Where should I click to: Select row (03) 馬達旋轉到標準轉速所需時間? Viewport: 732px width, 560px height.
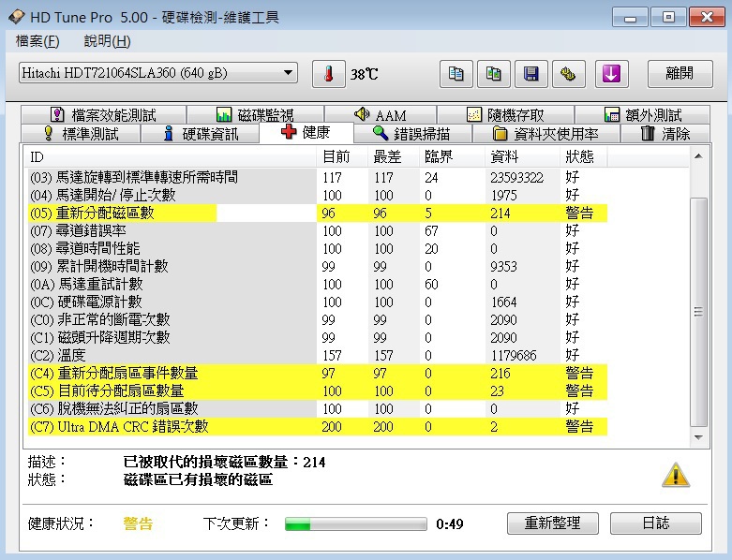coord(318,177)
